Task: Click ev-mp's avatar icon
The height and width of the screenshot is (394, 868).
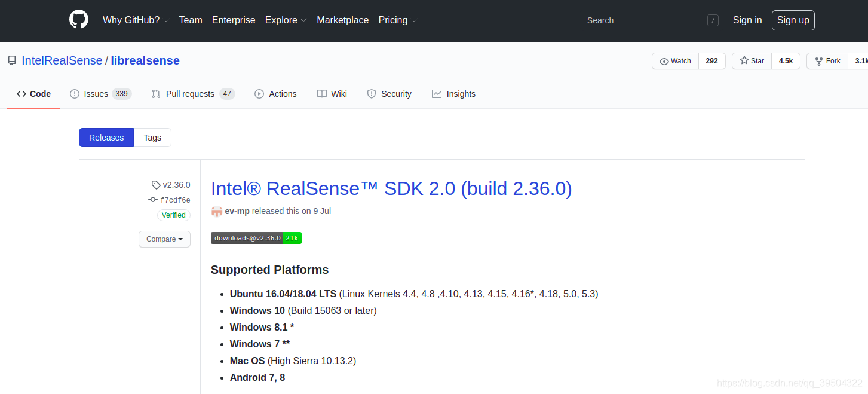Action: click(216, 211)
